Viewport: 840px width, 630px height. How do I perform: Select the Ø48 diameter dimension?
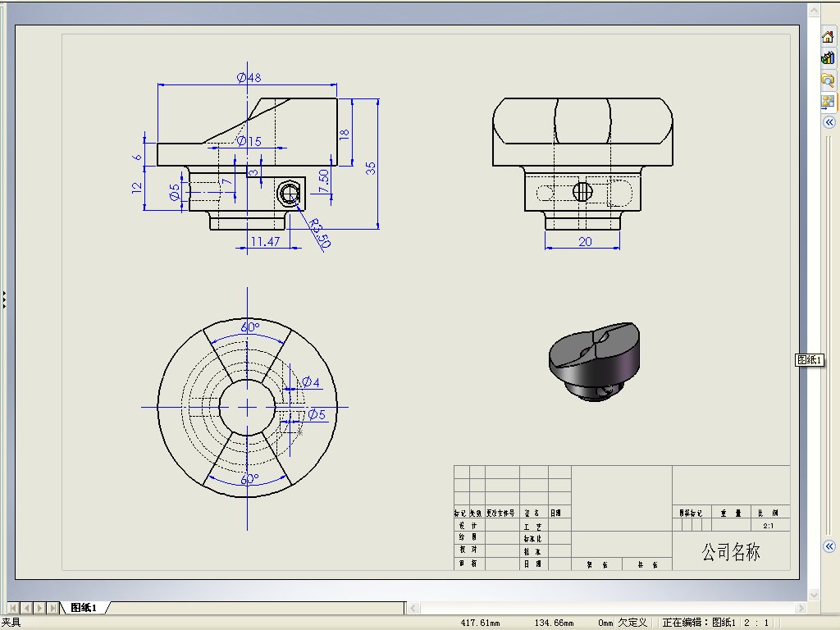[x=249, y=78]
